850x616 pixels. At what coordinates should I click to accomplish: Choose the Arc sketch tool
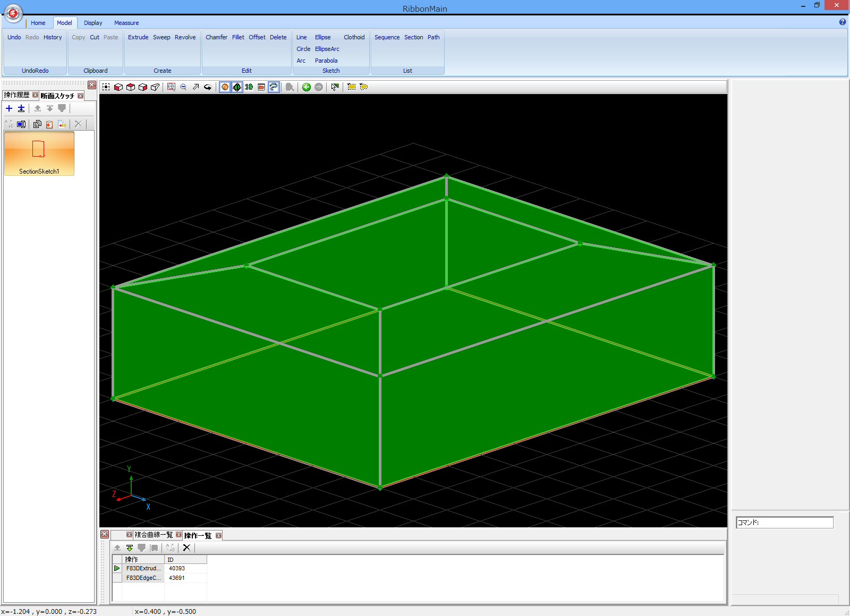[301, 61]
